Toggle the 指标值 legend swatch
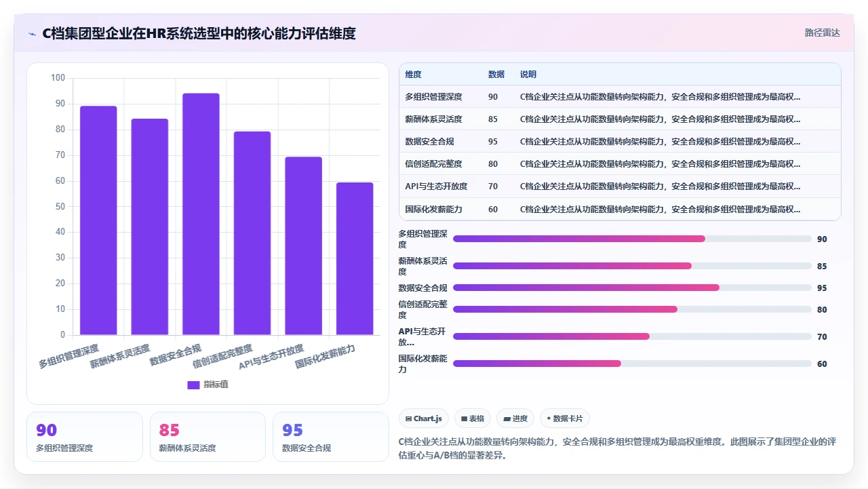This screenshot has width=868, height=489. 193,385
